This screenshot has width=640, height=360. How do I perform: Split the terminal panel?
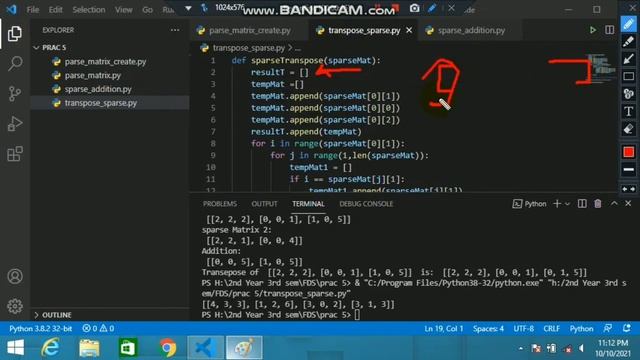582,204
